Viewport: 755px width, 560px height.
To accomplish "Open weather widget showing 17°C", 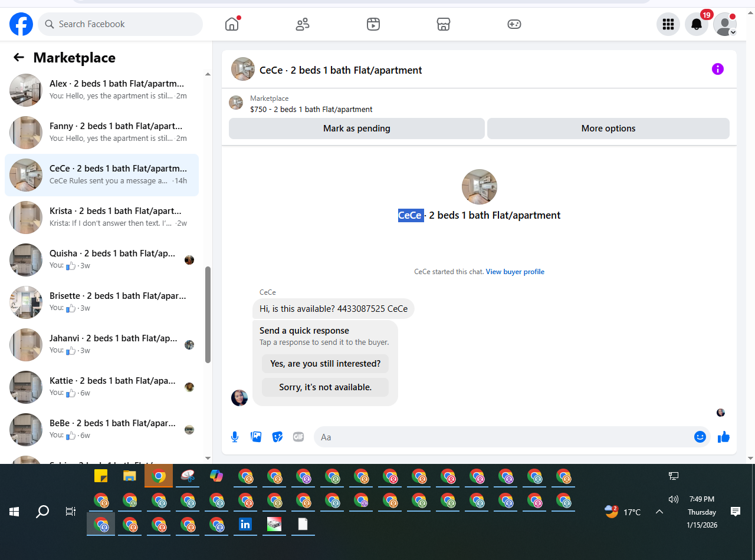I will (x=623, y=512).
